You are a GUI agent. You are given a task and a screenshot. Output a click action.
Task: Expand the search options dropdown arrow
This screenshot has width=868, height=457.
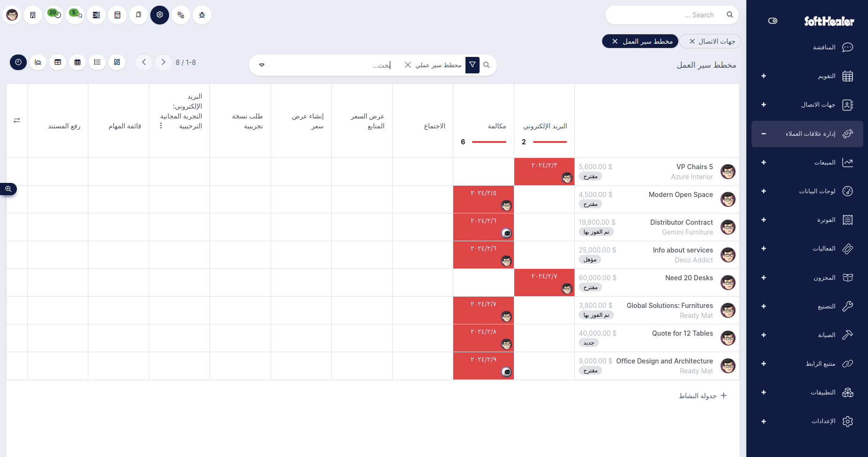point(262,65)
